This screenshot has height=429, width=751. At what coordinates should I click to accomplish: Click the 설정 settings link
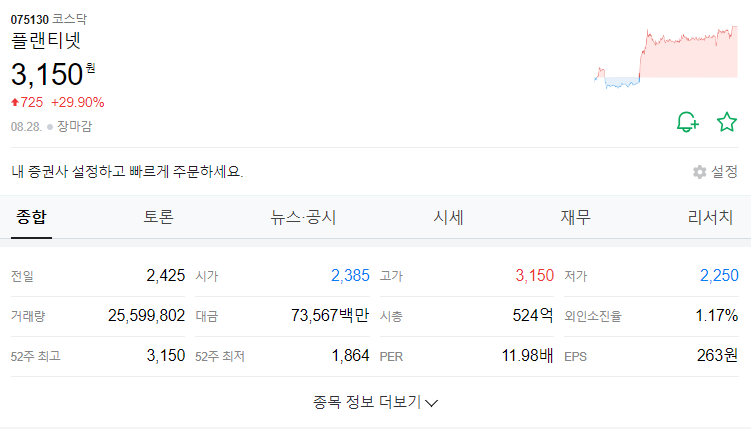coord(724,172)
